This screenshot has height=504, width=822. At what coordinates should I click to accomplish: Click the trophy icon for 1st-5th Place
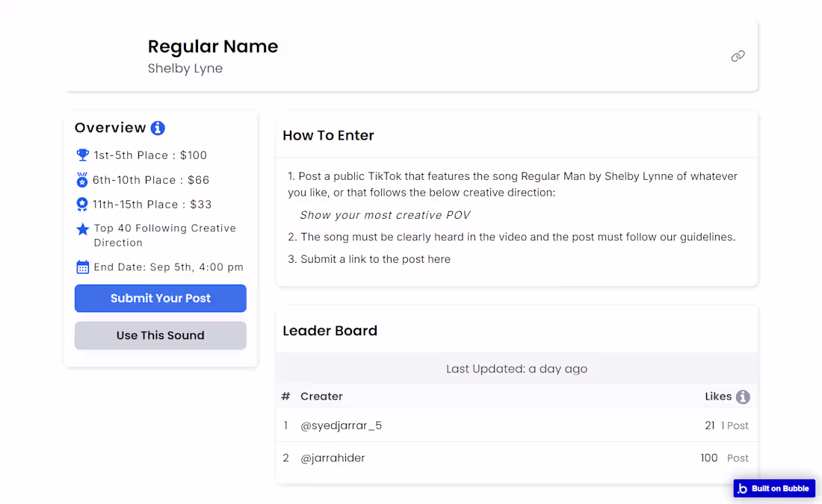tap(83, 155)
